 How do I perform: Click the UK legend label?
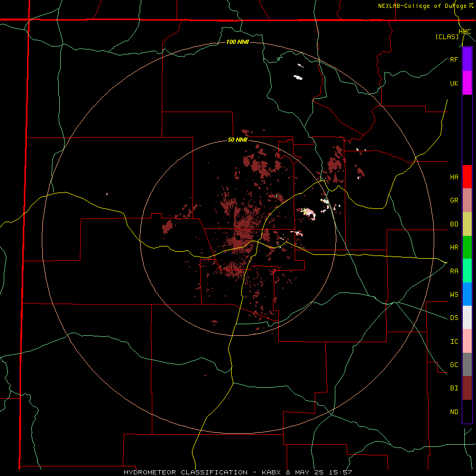point(454,83)
